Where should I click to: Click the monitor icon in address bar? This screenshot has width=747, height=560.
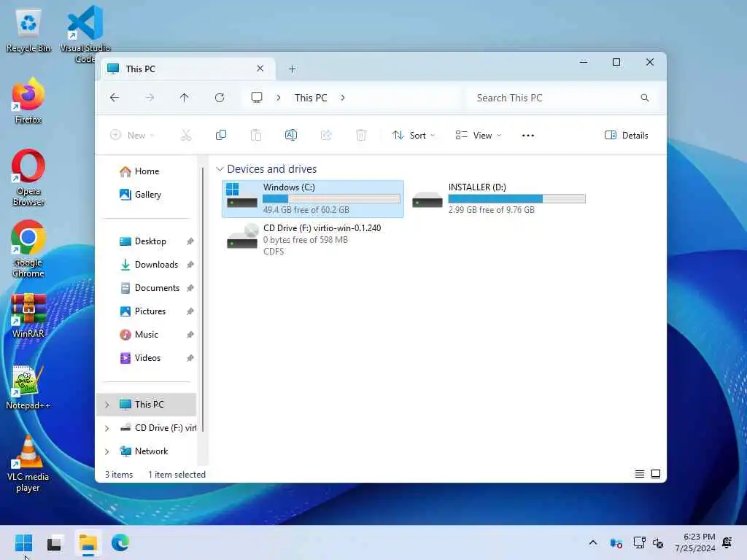point(257,98)
